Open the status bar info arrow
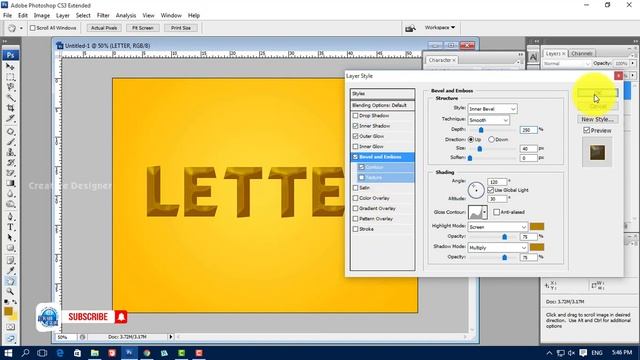640x360 pixels. (x=171, y=337)
